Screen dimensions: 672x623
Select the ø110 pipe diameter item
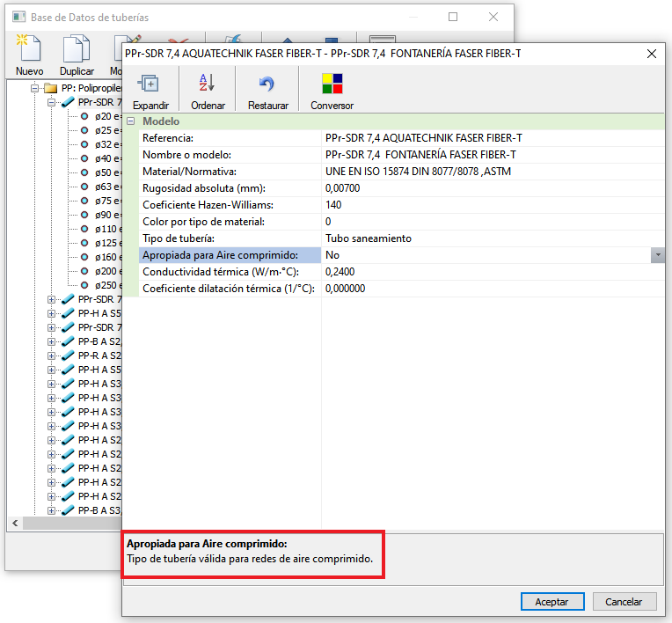click(x=103, y=229)
